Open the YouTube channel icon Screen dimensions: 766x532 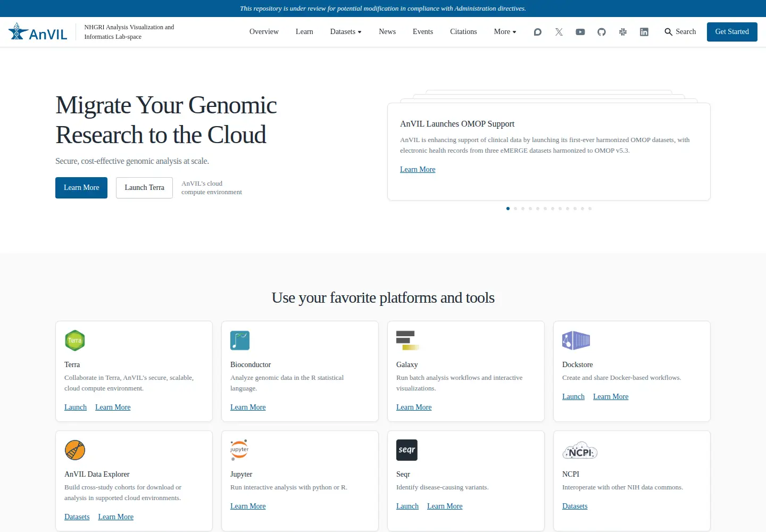(x=580, y=32)
